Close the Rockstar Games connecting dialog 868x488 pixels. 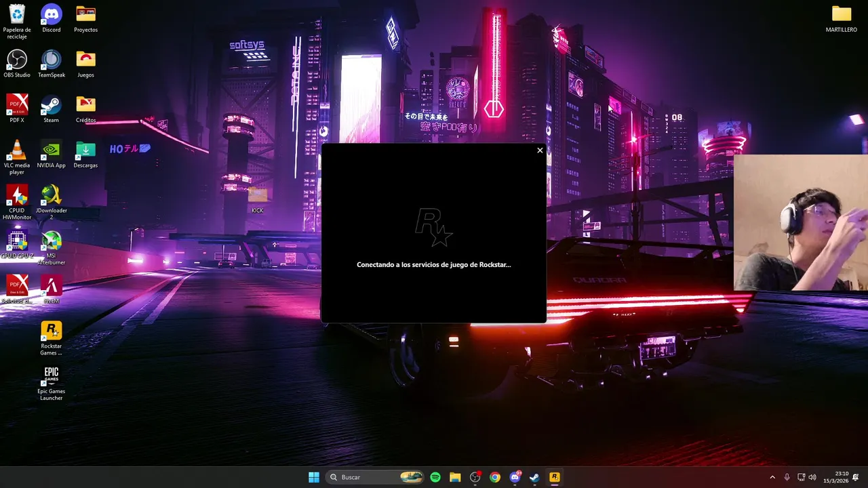(540, 150)
